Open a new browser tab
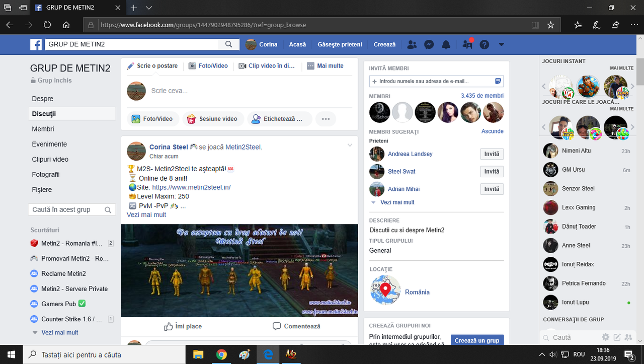This screenshot has height=364, width=644. (134, 8)
